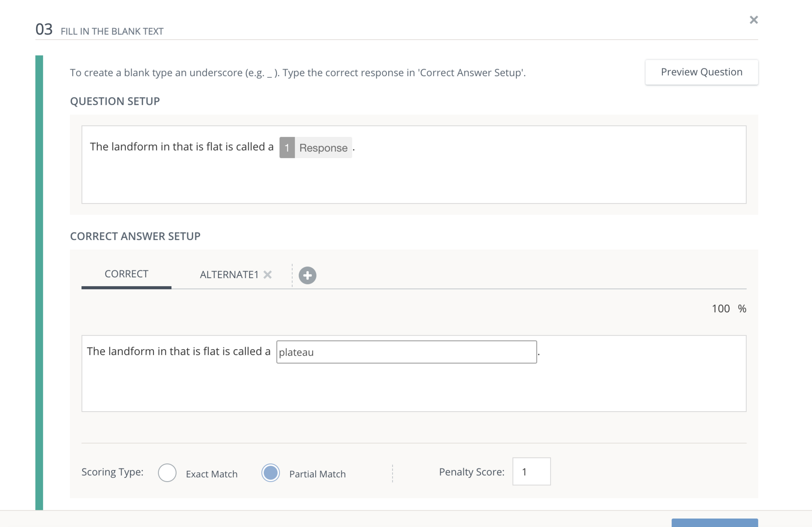This screenshot has width=812, height=527.
Task: Click the question sentence in Question Setup
Action: (x=181, y=147)
